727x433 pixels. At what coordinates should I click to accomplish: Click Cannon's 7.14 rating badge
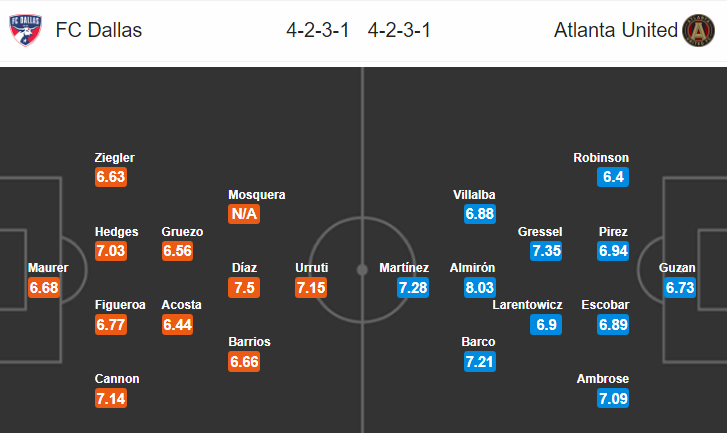(x=111, y=398)
